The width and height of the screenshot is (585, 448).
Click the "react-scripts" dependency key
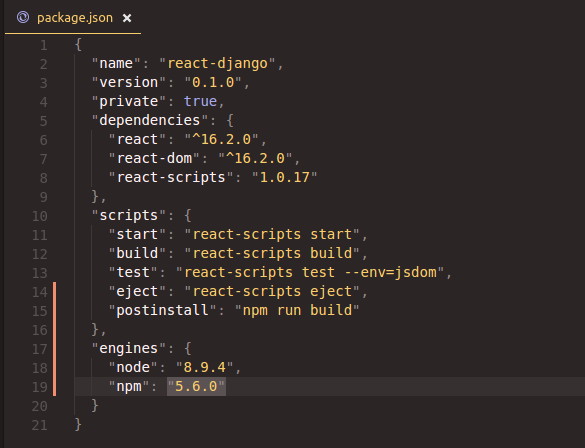[171, 178]
